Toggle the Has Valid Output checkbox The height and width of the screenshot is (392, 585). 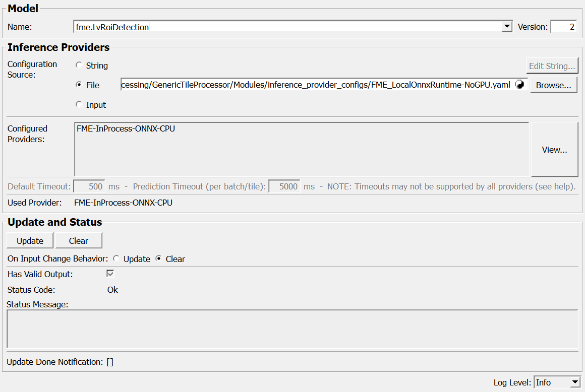[110, 274]
